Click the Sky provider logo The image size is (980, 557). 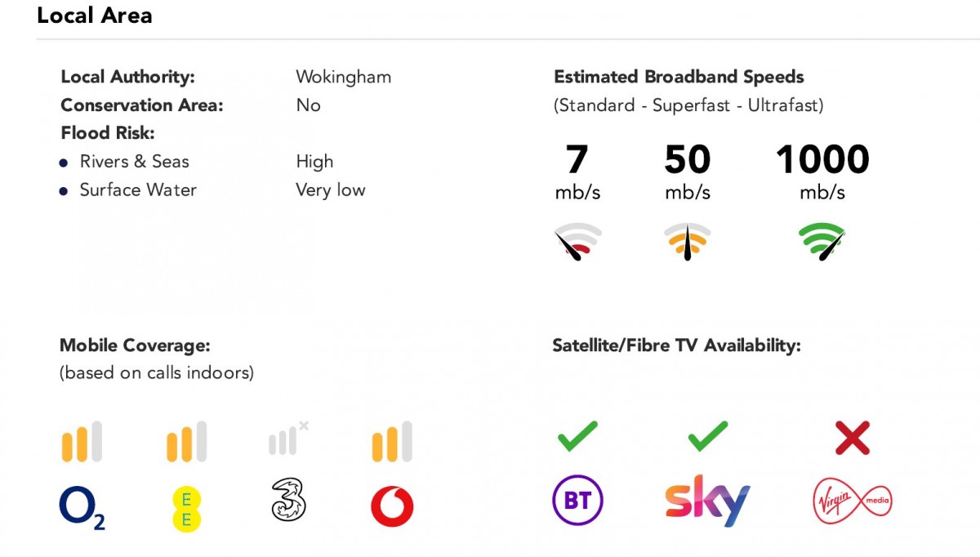[x=707, y=499]
